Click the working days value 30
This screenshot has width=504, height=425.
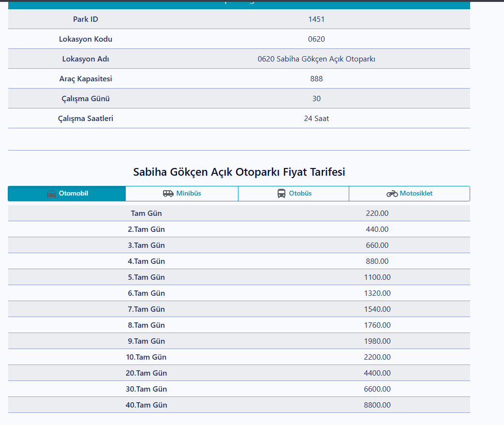[316, 99]
